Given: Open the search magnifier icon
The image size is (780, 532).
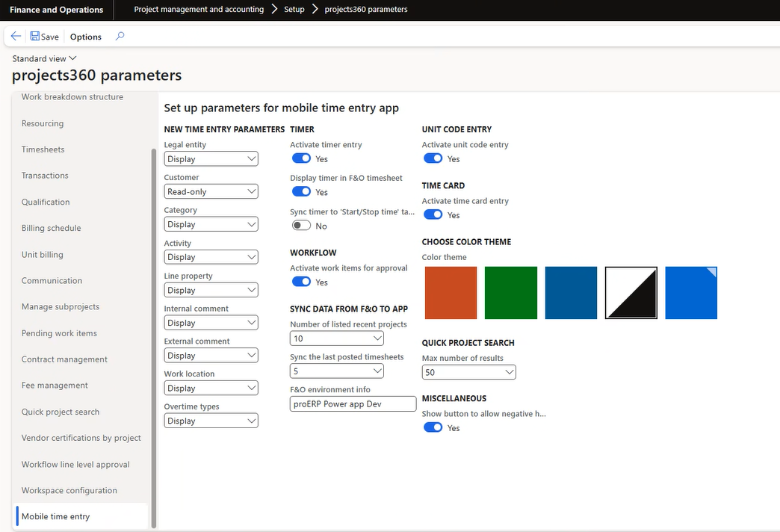Looking at the screenshot, I should click(120, 37).
